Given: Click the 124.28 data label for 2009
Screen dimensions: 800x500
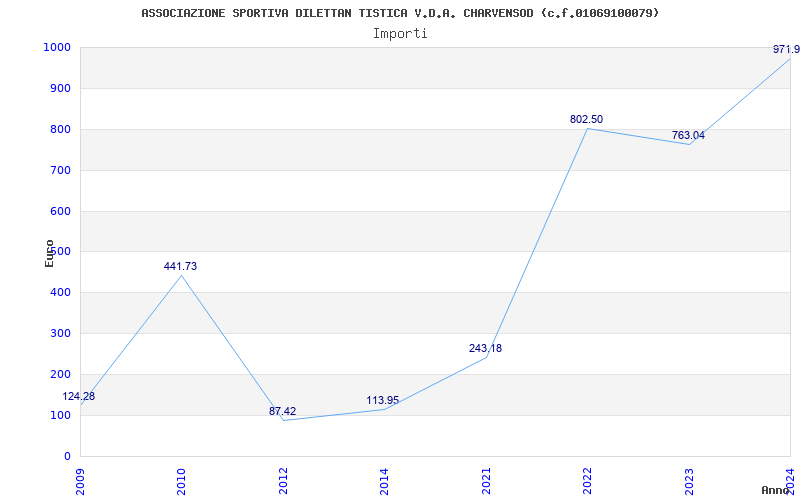Looking at the screenshot, I should (79, 396).
